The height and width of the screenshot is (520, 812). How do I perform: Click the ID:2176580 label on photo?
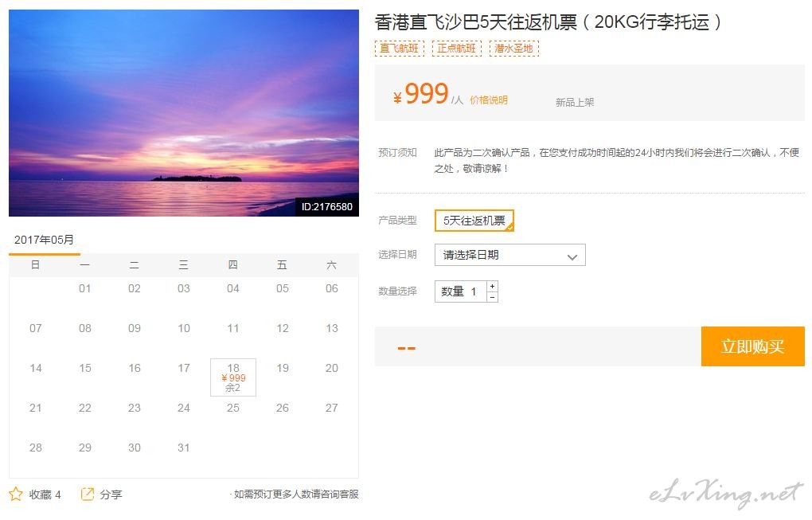[x=326, y=207]
